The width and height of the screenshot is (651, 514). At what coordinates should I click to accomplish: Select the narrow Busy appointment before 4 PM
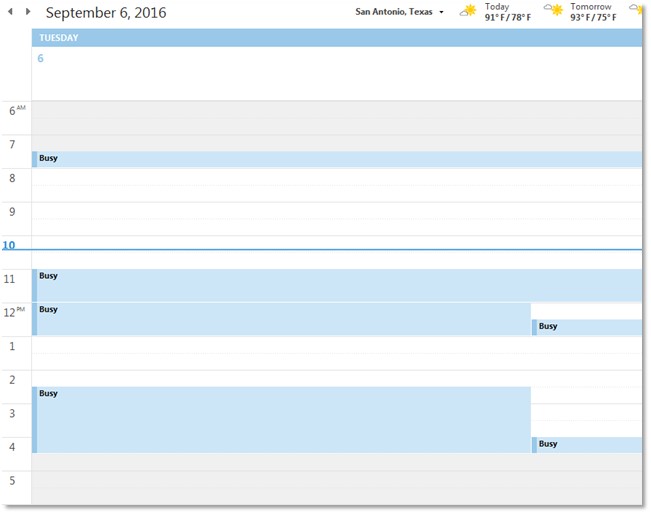pyautogui.click(x=588, y=444)
